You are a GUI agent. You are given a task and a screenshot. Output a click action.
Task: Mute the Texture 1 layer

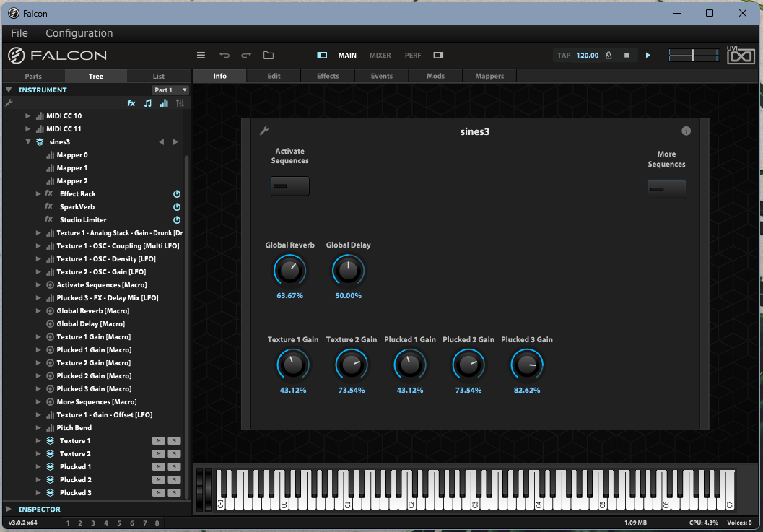click(158, 441)
